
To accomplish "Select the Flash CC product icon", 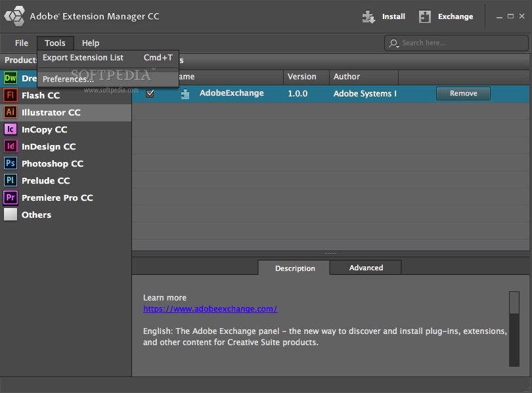I will [x=10, y=95].
